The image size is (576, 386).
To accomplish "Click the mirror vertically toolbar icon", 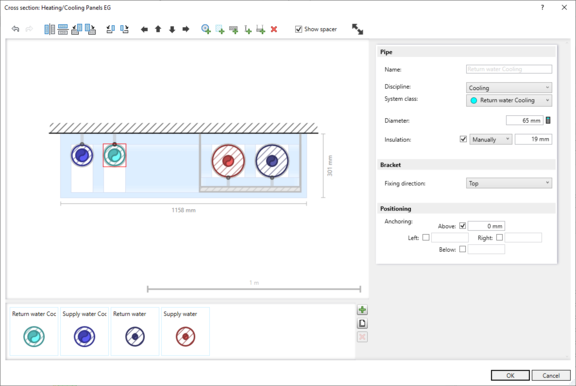I will point(63,29).
